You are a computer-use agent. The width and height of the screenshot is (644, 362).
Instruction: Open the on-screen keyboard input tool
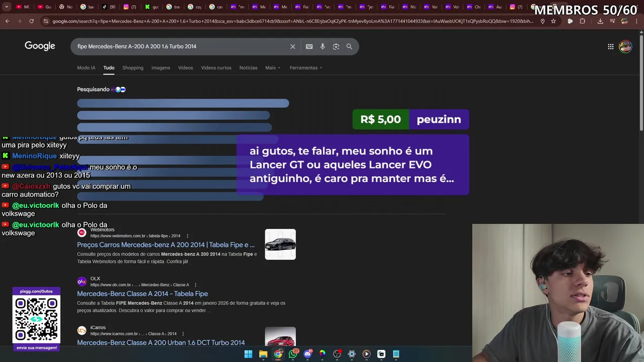(x=309, y=46)
